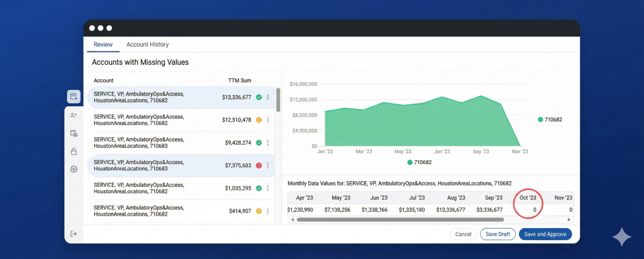Screen dimensions: 644x259
Task: Open the lock icon in sidebar
Action: click(74, 152)
